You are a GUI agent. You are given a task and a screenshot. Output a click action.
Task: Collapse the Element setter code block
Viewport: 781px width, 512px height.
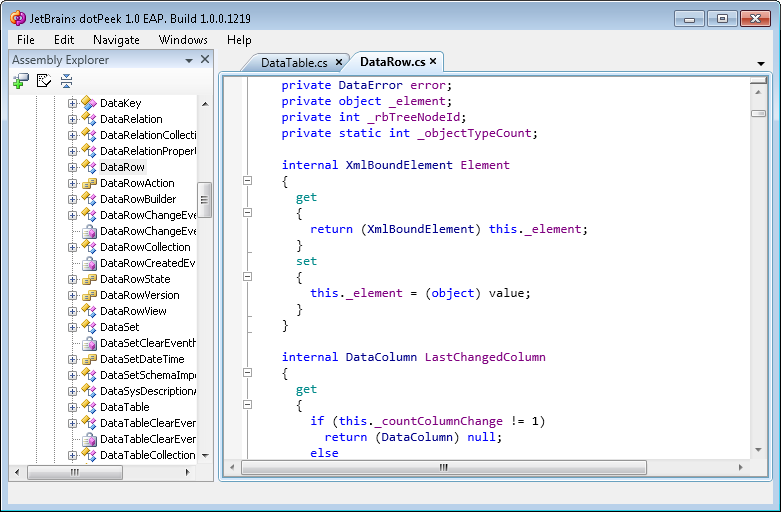tap(247, 276)
